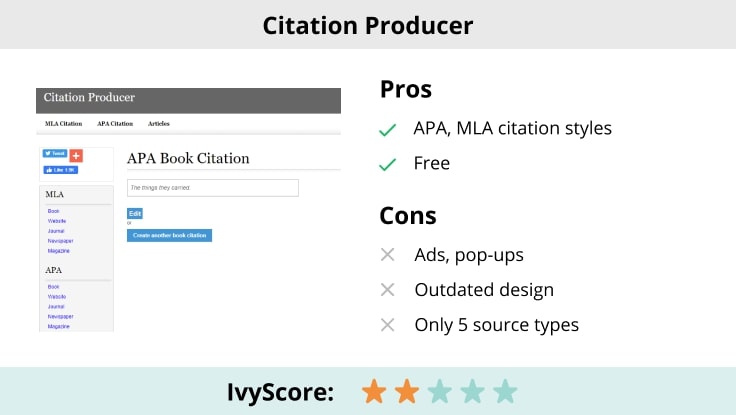Click the green checkmark beside Free
Screen dimensions: 736x415
(387, 164)
